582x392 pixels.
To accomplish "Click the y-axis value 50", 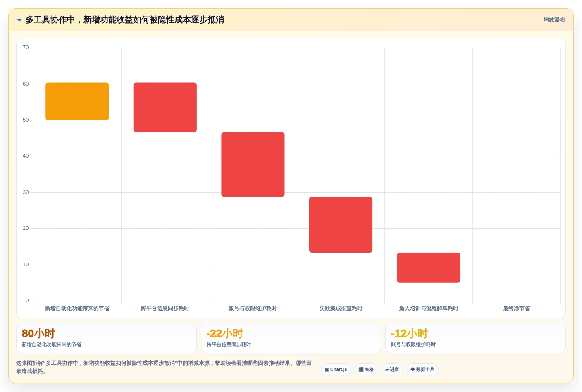I will click(x=26, y=120).
